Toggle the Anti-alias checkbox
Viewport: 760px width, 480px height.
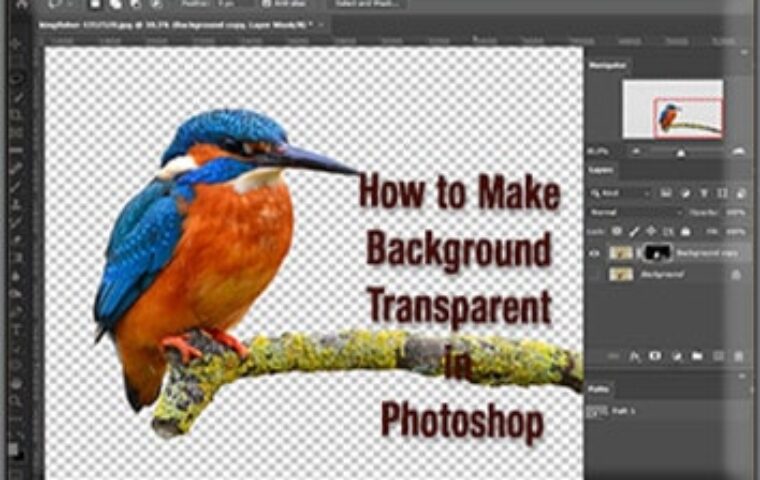267,4
